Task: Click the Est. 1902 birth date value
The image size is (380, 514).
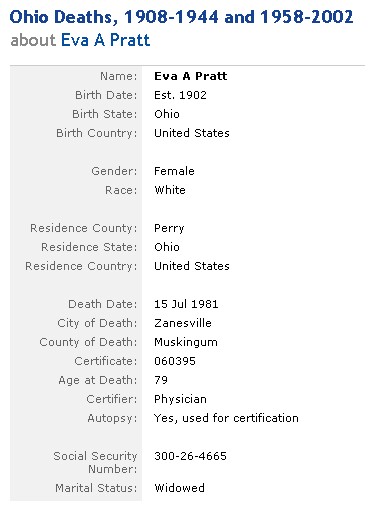Action: click(x=180, y=95)
